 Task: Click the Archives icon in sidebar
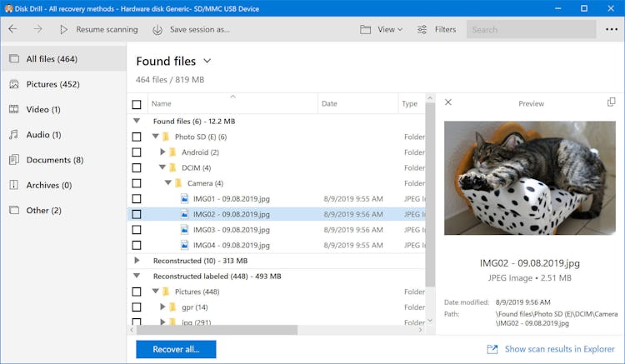(14, 185)
